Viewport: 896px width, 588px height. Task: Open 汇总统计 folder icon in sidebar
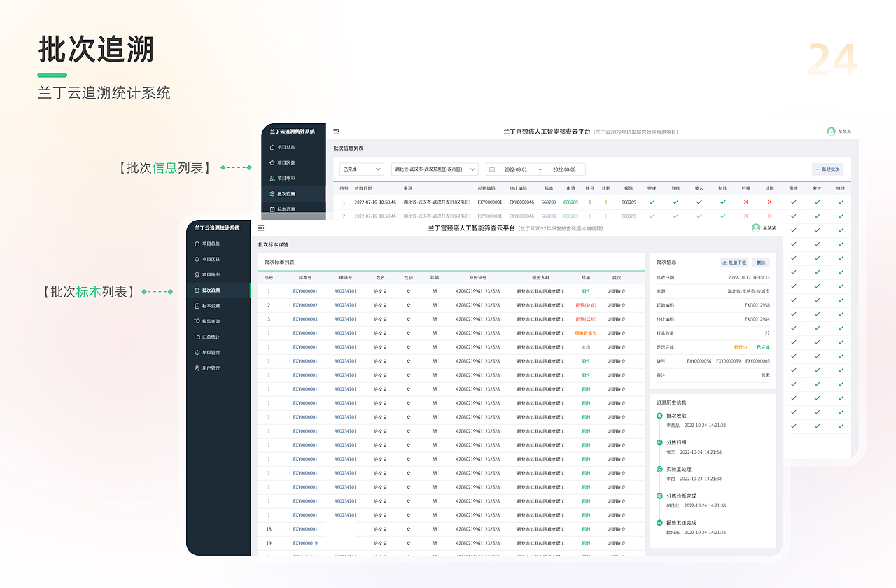click(x=197, y=337)
